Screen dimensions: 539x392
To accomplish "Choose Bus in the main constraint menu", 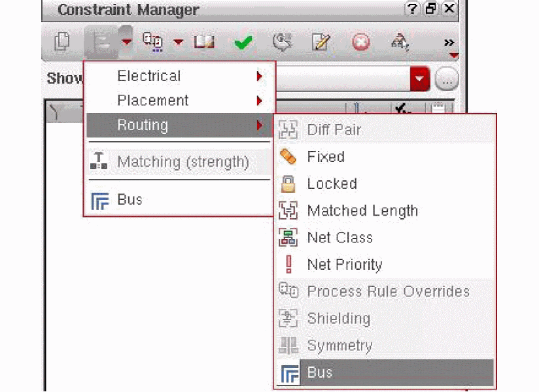I will pos(180,200).
